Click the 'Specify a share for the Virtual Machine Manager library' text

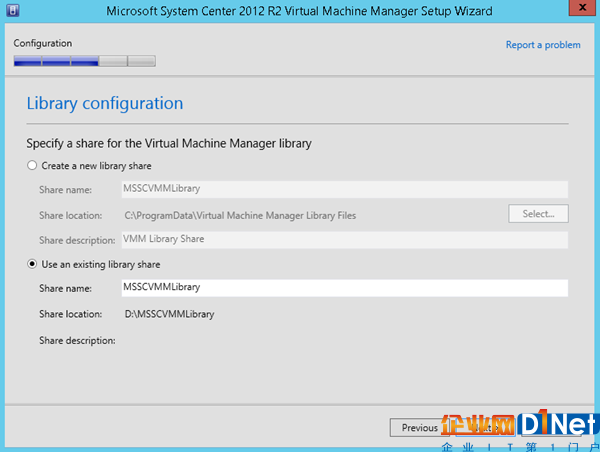pyautogui.click(x=169, y=144)
